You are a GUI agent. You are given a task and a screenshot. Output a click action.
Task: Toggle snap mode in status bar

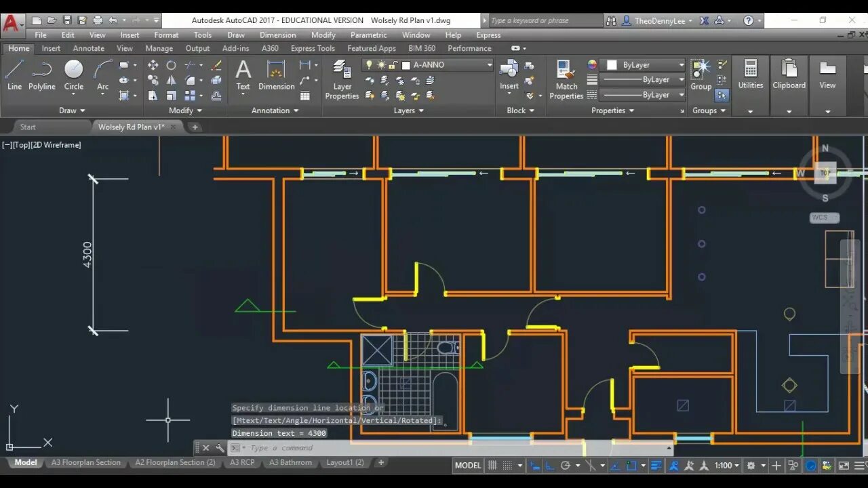point(507,466)
